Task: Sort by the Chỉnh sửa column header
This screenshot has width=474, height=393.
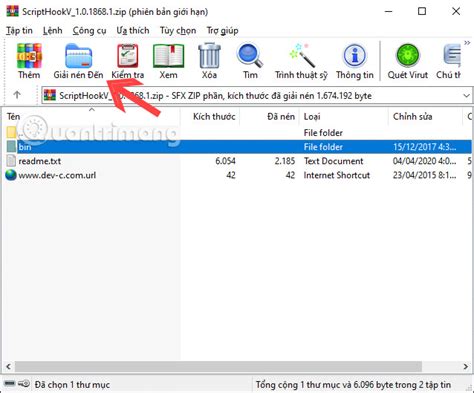Action: coord(412,117)
